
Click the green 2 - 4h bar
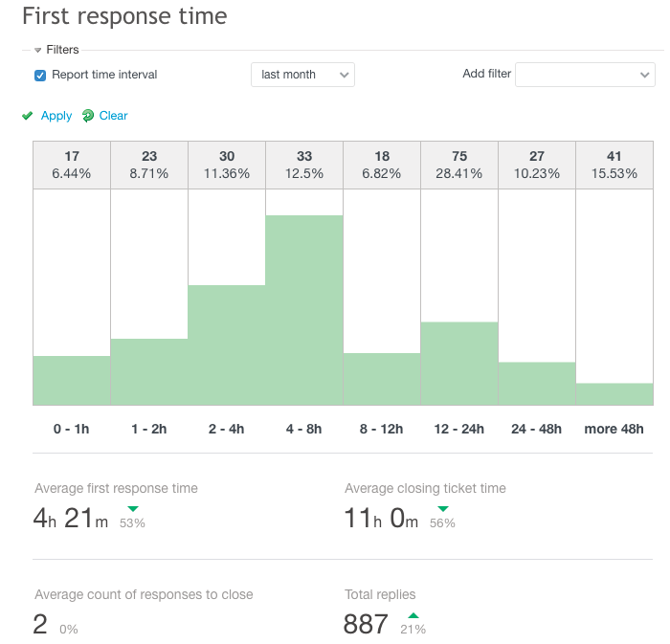[x=227, y=344]
